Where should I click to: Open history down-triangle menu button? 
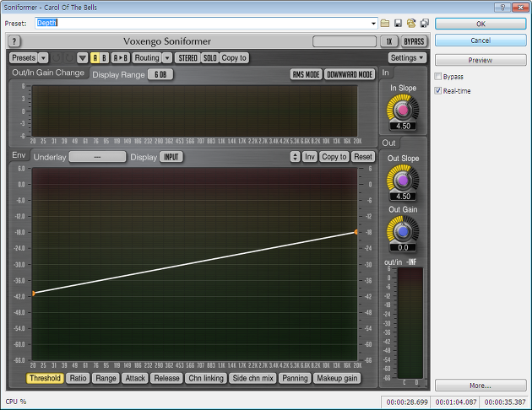(x=83, y=58)
